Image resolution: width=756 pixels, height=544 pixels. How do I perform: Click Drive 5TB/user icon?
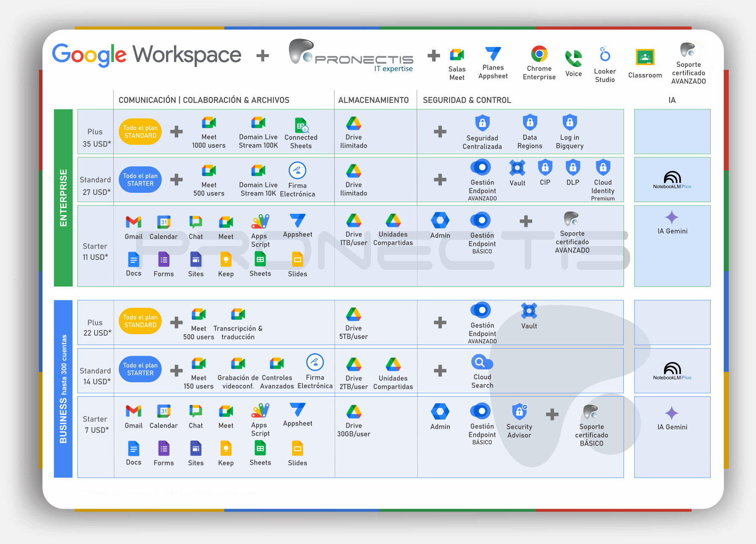pyautogui.click(x=354, y=314)
